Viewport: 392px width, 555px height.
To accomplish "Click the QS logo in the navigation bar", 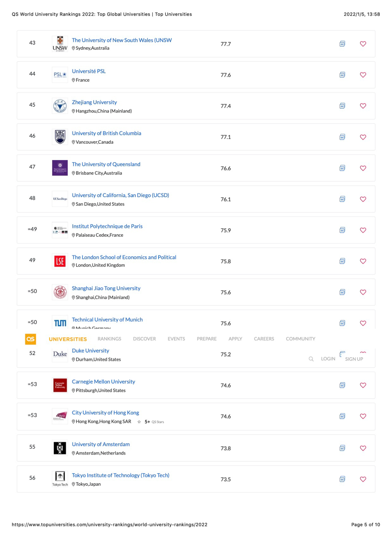I will pyautogui.click(x=30, y=339).
